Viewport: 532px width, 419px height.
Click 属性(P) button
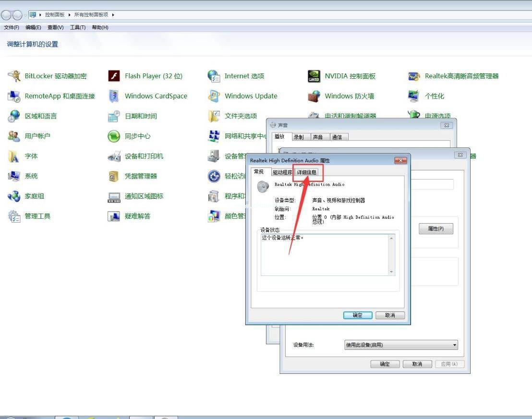(436, 228)
